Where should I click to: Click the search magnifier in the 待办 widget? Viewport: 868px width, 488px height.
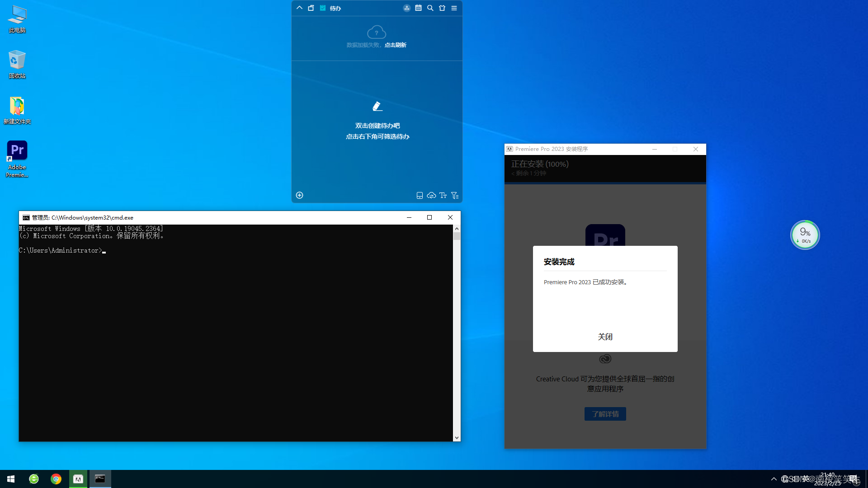click(x=430, y=8)
